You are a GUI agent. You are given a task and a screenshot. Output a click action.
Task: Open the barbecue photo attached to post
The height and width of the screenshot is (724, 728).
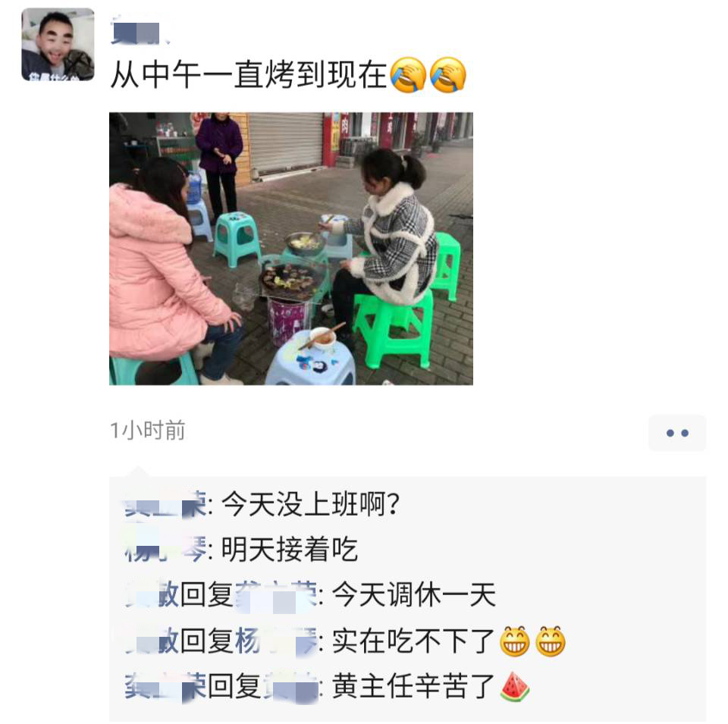[290, 249]
